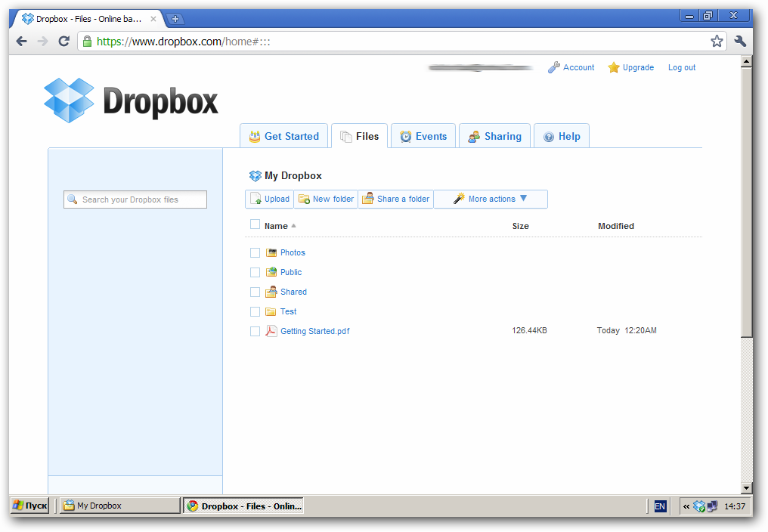The image size is (768, 532).
Task: Check the box for Getting Started.pdf
Action: (x=255, y=331)
